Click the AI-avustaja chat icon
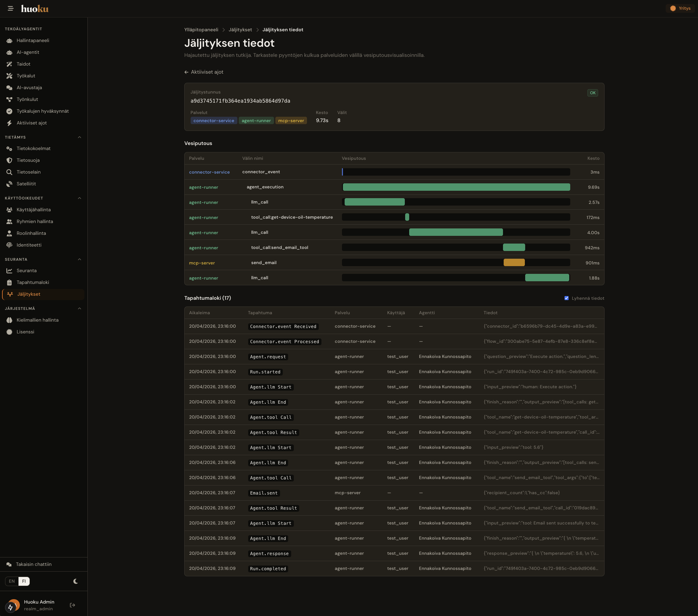The image size is (698, 616). pyautogui.click(x=9, y=88)
